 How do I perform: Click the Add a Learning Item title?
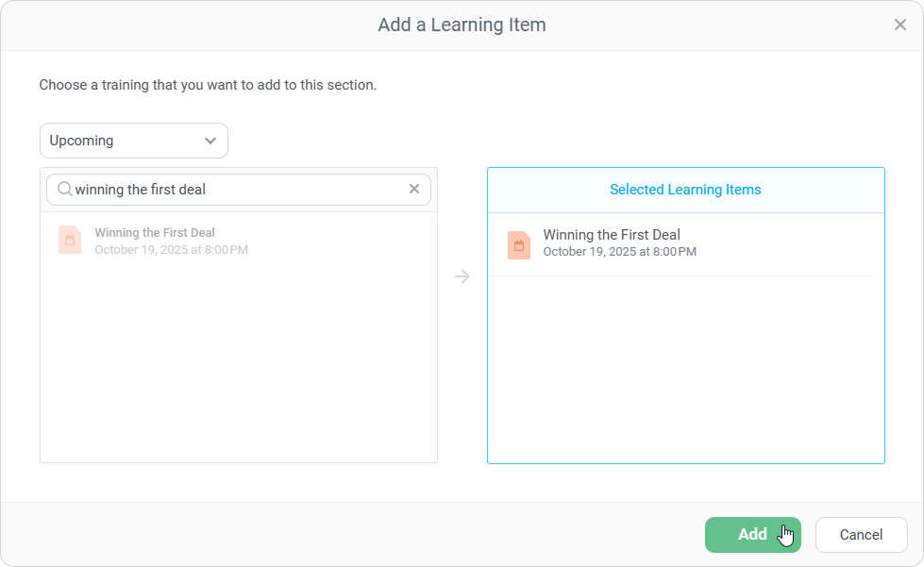[462, 25]
